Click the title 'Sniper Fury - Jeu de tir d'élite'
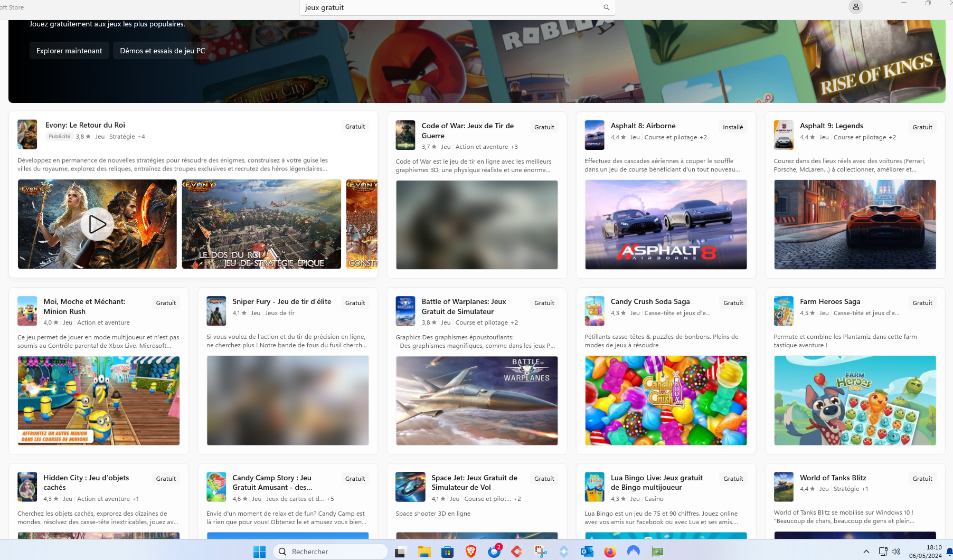 coord(282,301)
